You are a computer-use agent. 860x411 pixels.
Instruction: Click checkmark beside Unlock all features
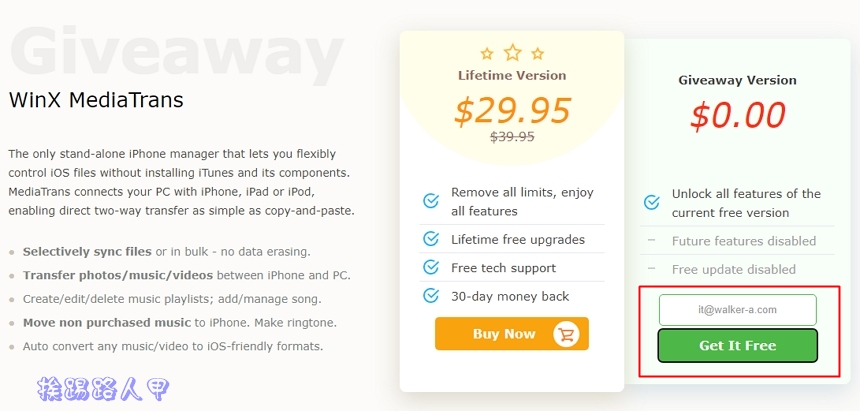tap(651, 203)
